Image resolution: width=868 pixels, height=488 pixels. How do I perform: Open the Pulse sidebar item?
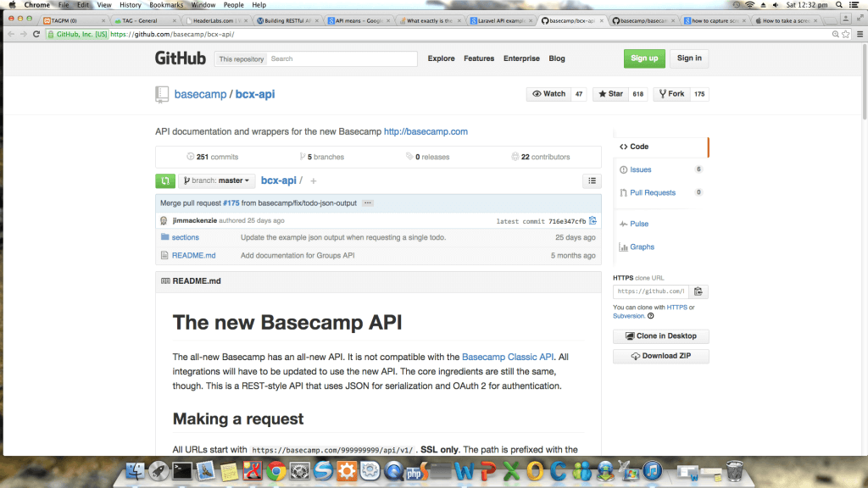click(x=639, y=224)
